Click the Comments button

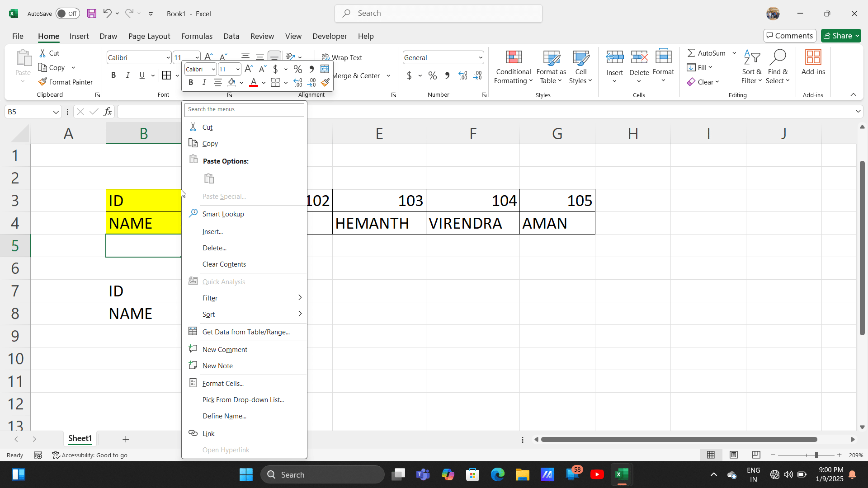[x=789, y=36]
